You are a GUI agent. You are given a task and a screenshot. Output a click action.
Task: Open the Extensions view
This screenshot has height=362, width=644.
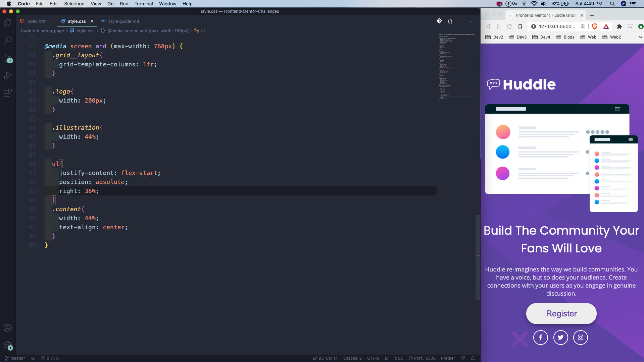pos(7,93)
